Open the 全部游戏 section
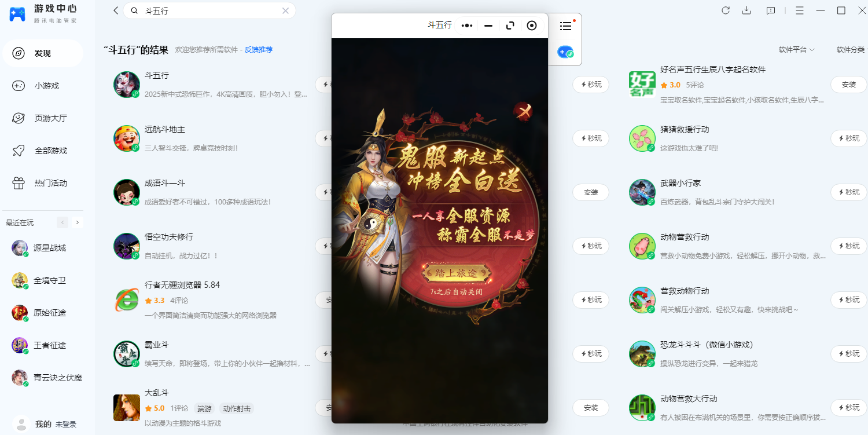The height and width of the screenshot is (435, 868). point(43,151)
